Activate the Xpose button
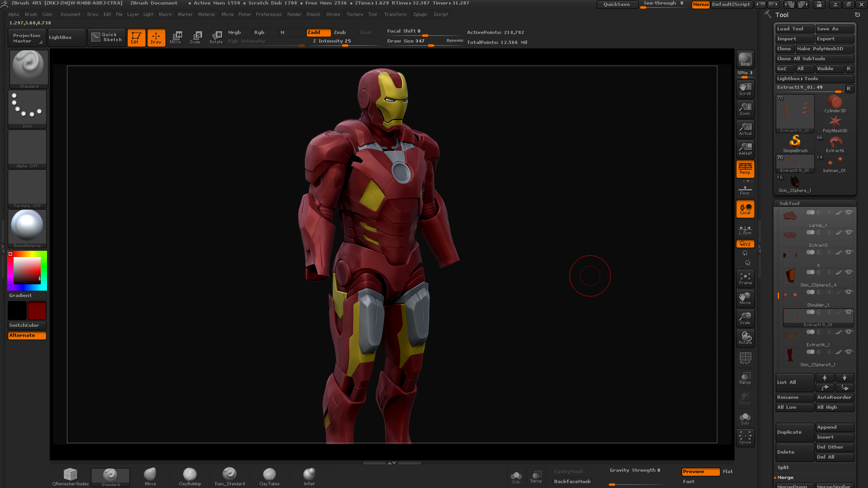The image size is (868, 488). click(745, 437)
